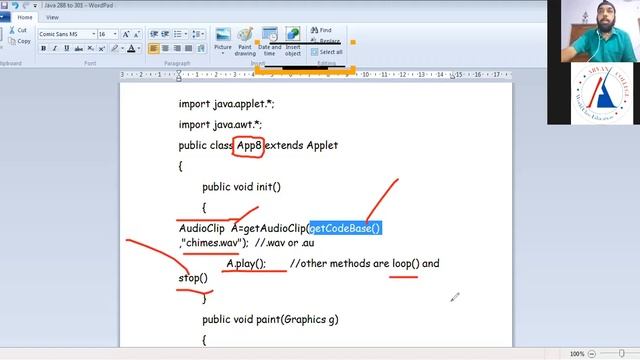Image resolution: width=640 pixels, height=360 pixels.
Task: Center align the text
Action: coord(165,49)
